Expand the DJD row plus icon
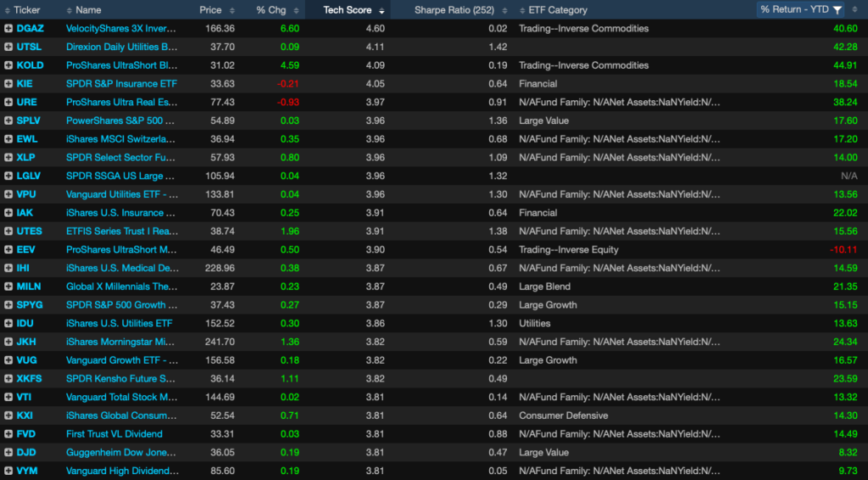Viewport: 868px width, 480px height. tap(8, 453)
